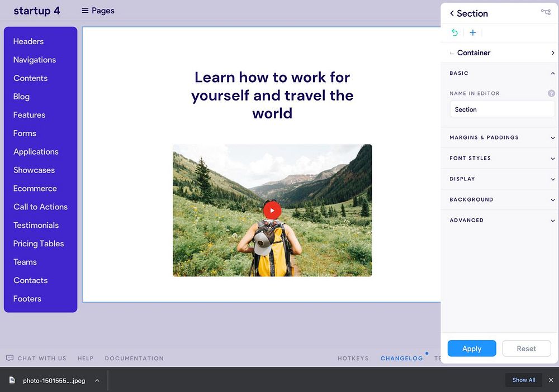
Task: Open the Contacts block category
Action: [30, 280]
